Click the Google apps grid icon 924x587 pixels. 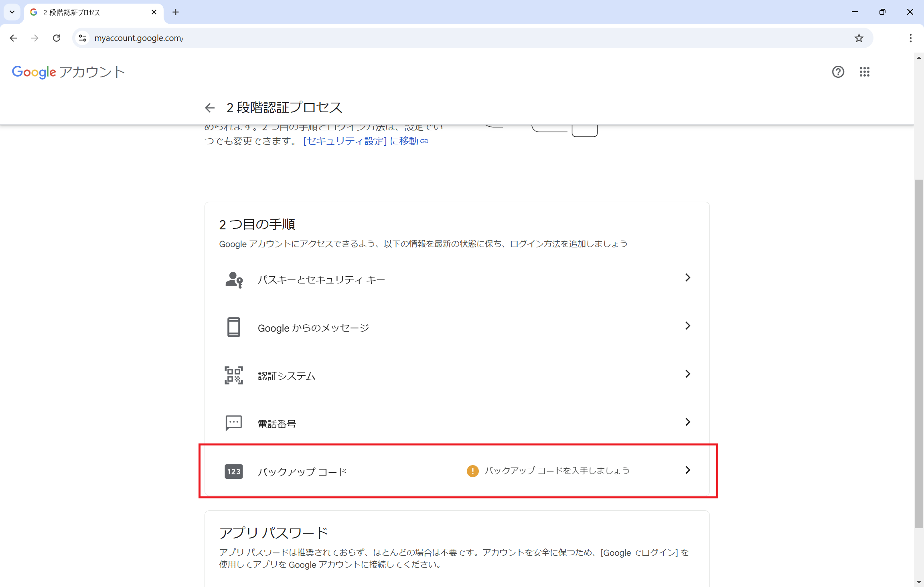(x=864, y=72)
